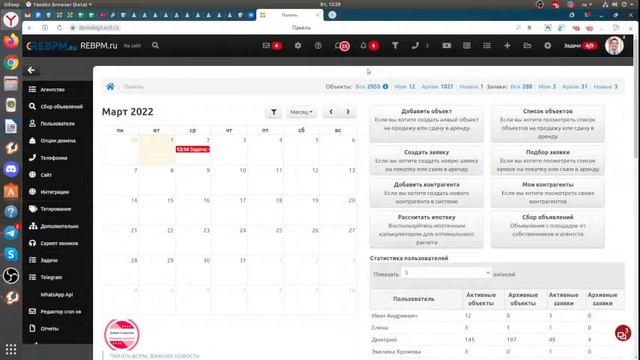The width and height of the screenshot is (640, 360).
Task: Open the folder icon in top navbar
Action: pos(527,46)
